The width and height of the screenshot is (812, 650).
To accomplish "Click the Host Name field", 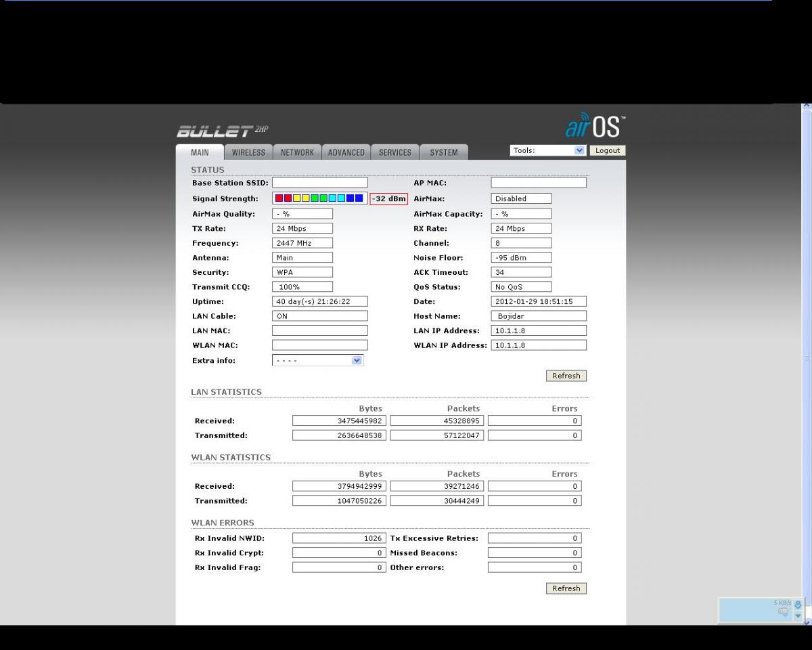I will pos(538,316).
